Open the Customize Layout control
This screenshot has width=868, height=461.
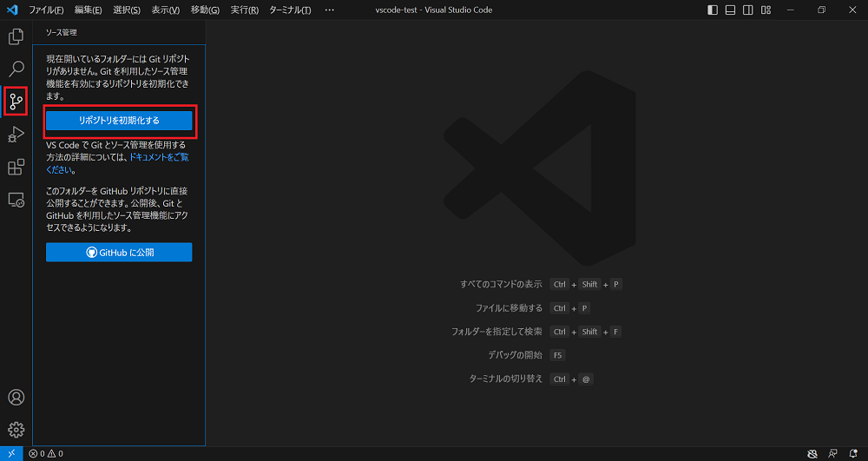[x=766, y=10]
